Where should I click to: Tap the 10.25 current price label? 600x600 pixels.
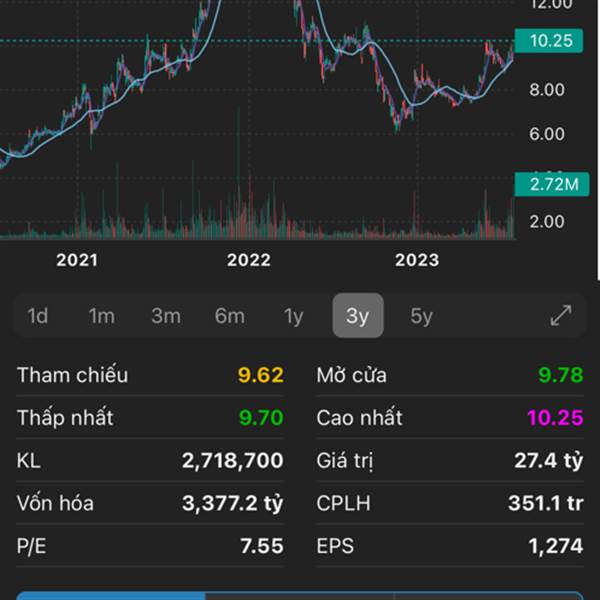(549, 41)
